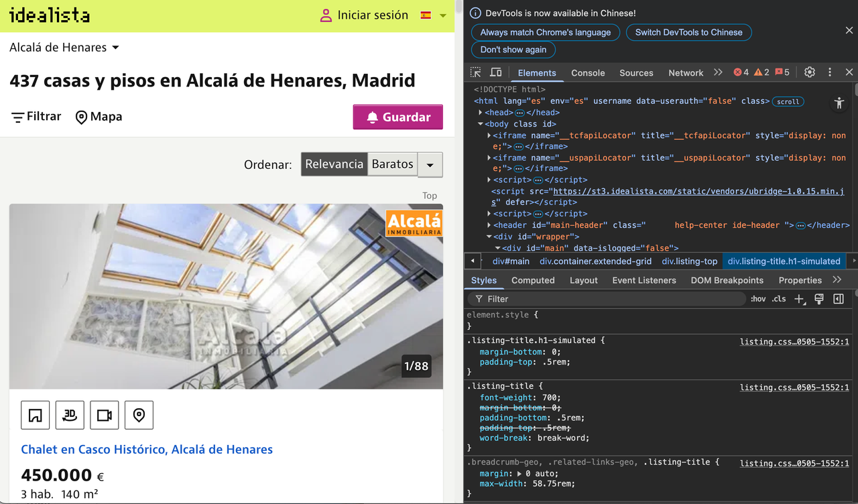Click Switch DevTools to Chinese button

point(689,32)
